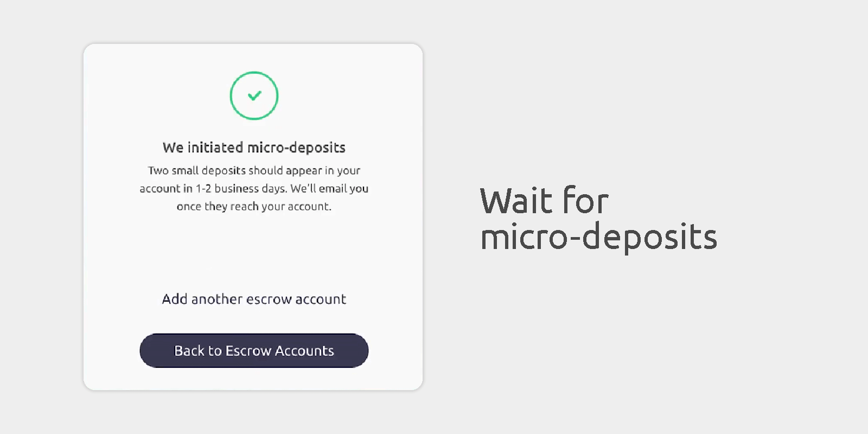Click the word 'for' in the large caption
This screenshot has width=868, height=434.
(x=585, y=201)
